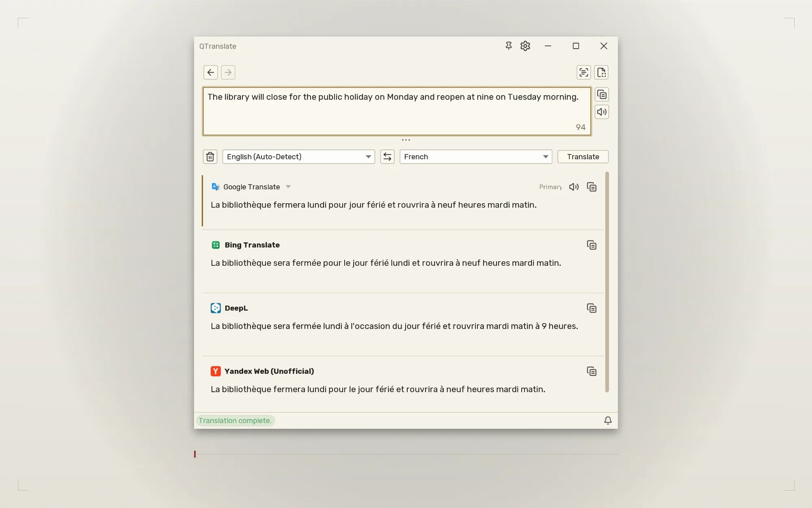
Task: Open QTranslate settings gear
Action: [x=525, y=46]
